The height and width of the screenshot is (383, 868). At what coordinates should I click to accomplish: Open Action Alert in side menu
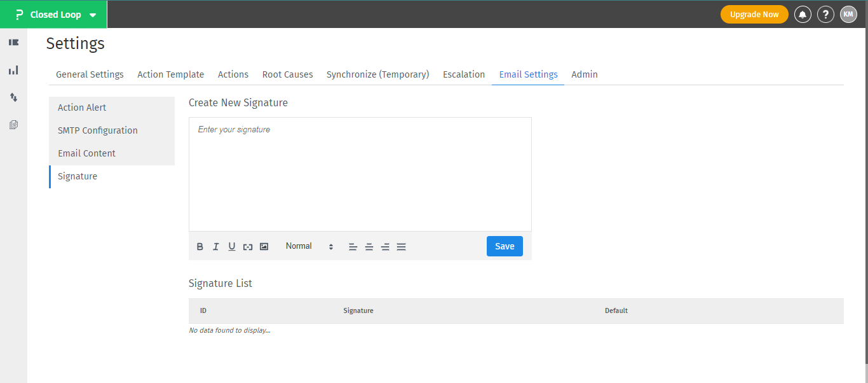112,108
